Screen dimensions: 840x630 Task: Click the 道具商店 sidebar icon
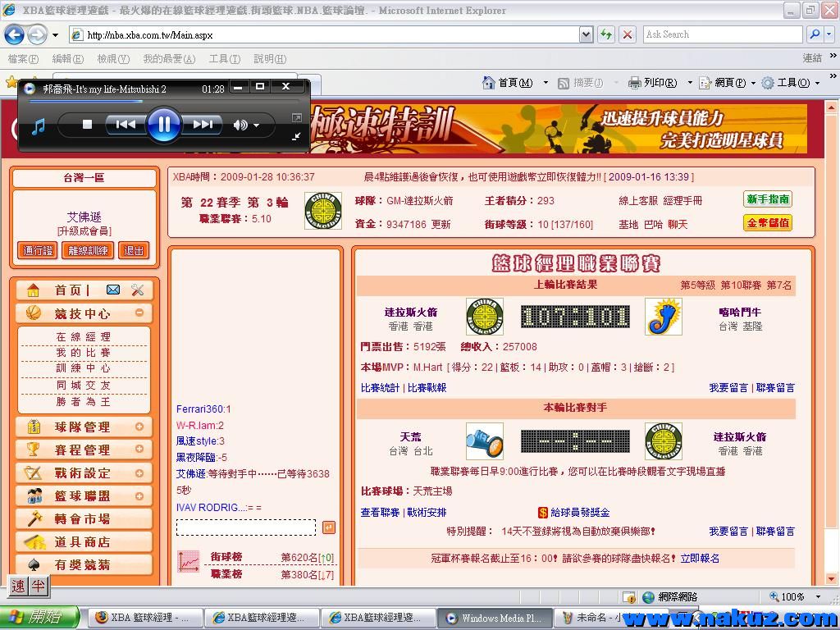click(x=34, y=541)
